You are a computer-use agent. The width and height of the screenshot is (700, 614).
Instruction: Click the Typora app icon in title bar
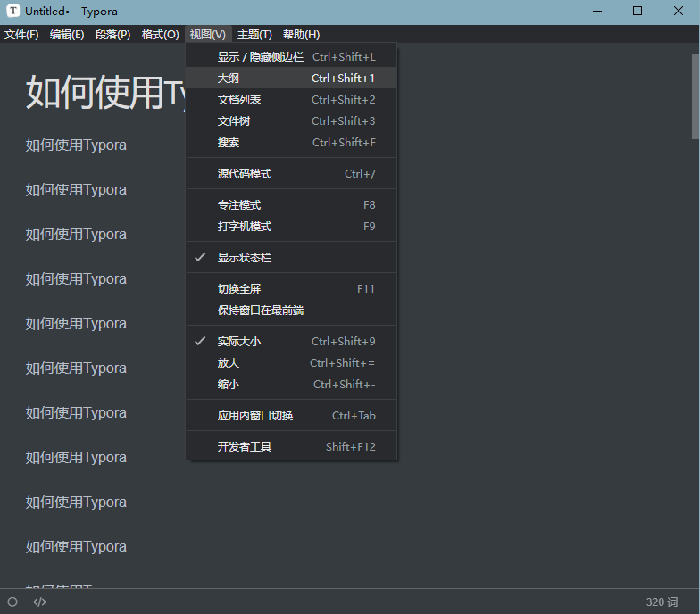(x=13, y=11)
